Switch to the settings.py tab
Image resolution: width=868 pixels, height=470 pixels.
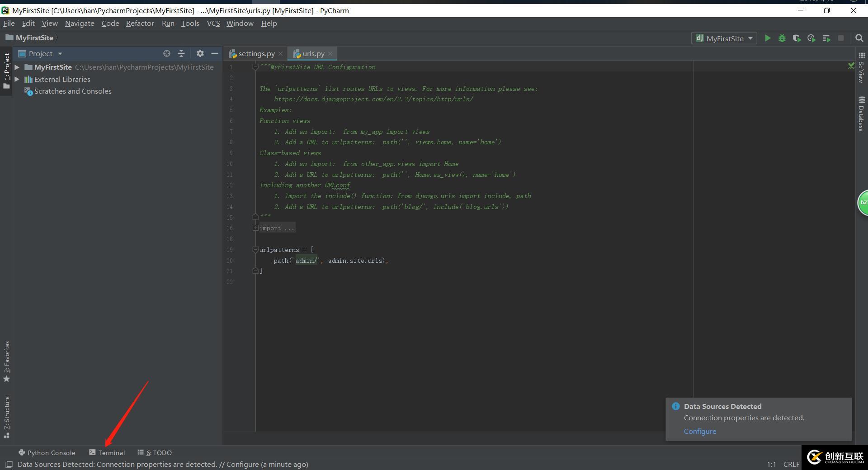[256, 54]
